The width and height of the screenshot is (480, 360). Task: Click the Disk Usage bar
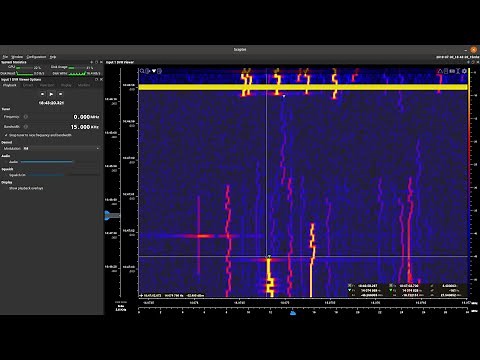[x=77, y=68]
